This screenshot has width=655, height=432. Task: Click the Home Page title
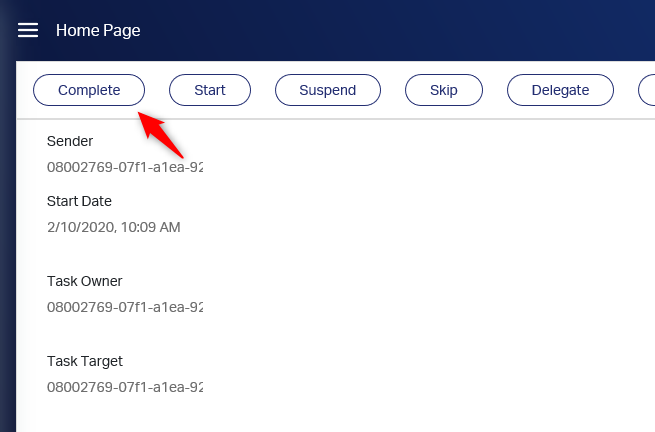click(x=98, y=30)
